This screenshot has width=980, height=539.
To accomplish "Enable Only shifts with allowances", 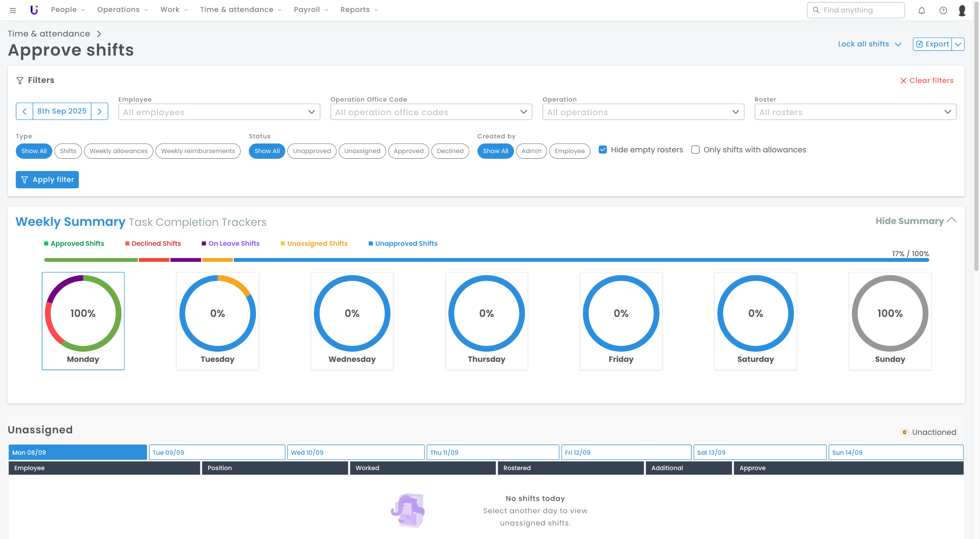I will point(695,150).
